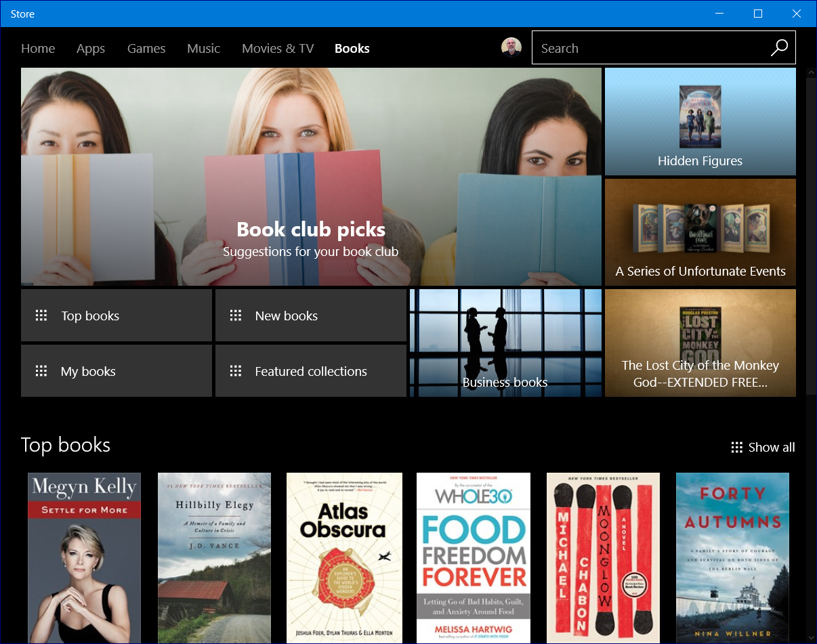Screen dimensions: 817x644
Task: Open the Business books tile
Action: [505, 343]
